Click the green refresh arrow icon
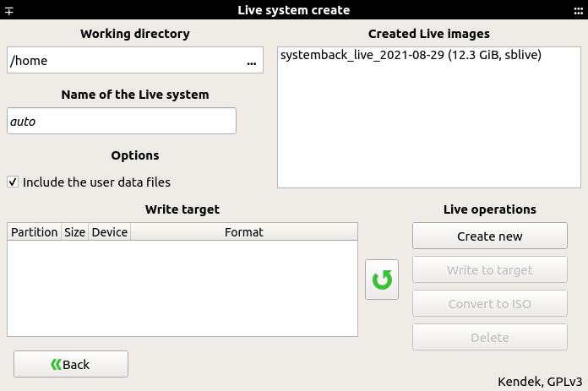The width and height of the screenshot is (588, 391). [382, 280]
